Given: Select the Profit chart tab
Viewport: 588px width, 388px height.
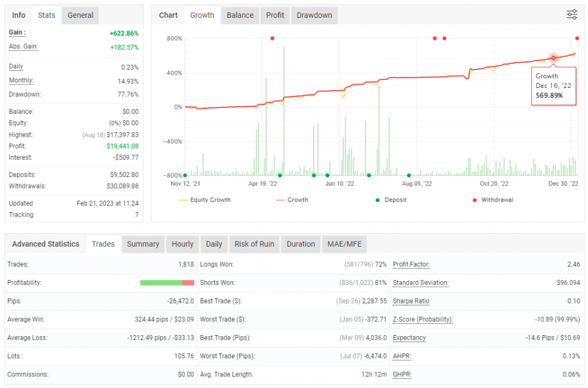Looking at the screenshot, I should point(274,15).
